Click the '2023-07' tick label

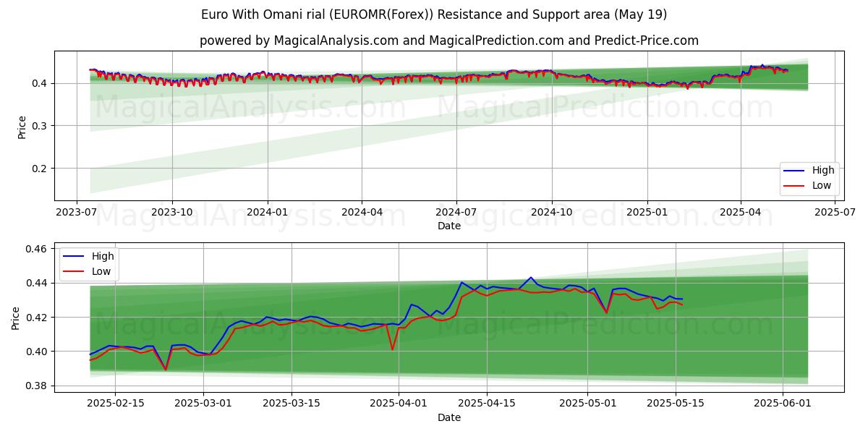(77, 213)
